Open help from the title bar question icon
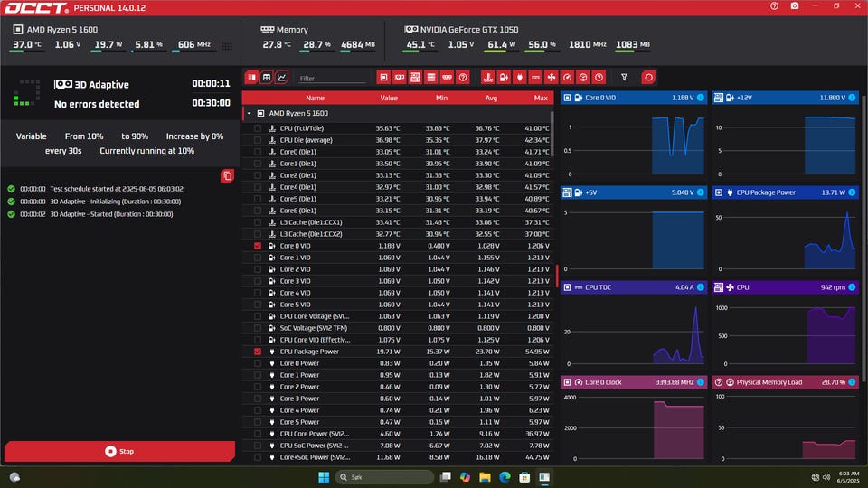868x488 pixels. pyautogui.click(x=775, y=6)
